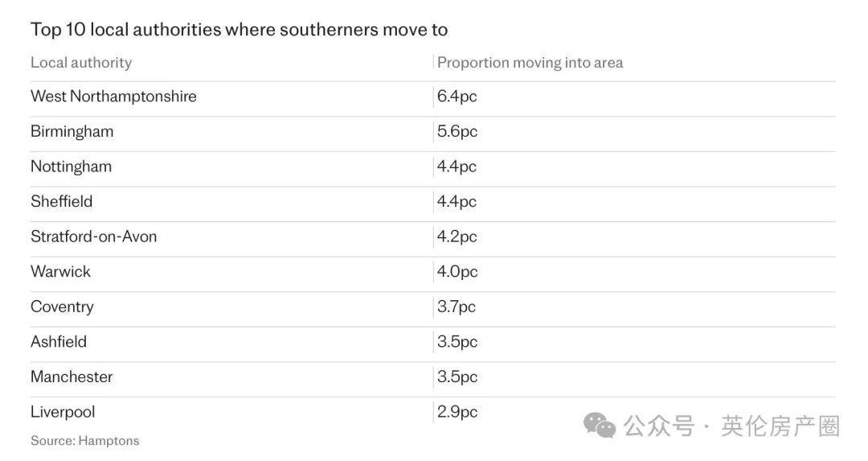The height and width of the screenshot is (461, 868).
Task: Click the Sheffield table entry
Action: [x=61, y=201]
